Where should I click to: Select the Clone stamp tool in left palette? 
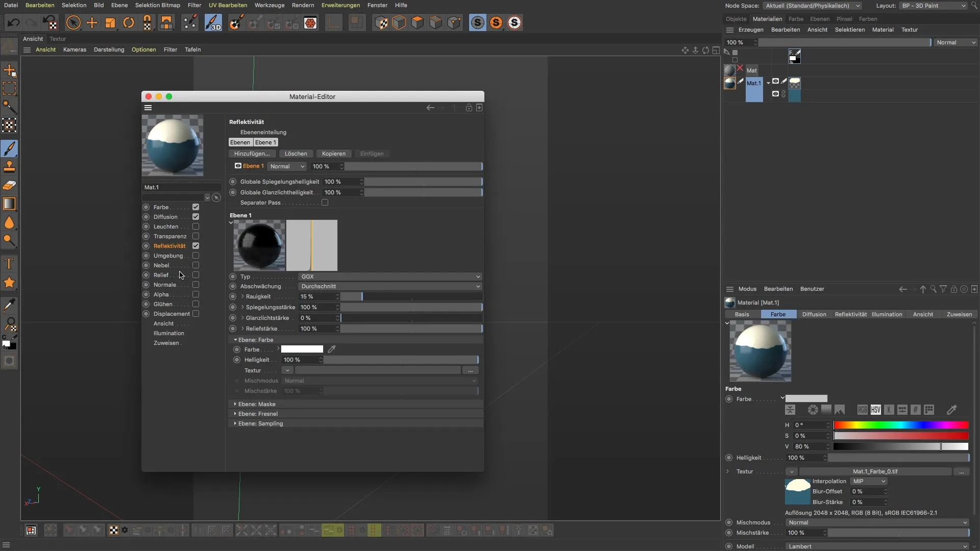click(x=9, y=167)
